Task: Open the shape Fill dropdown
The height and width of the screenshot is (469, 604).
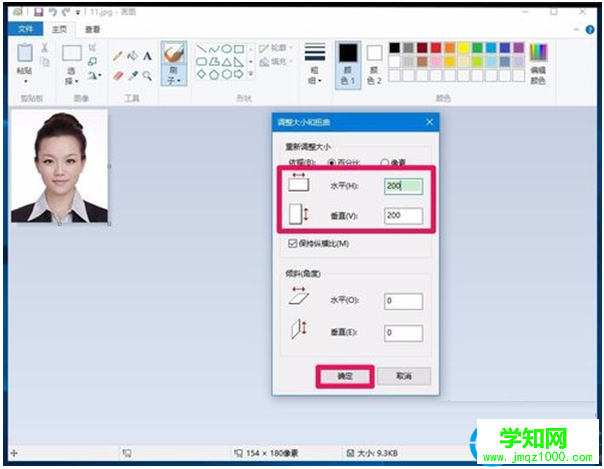Action: 276,62
